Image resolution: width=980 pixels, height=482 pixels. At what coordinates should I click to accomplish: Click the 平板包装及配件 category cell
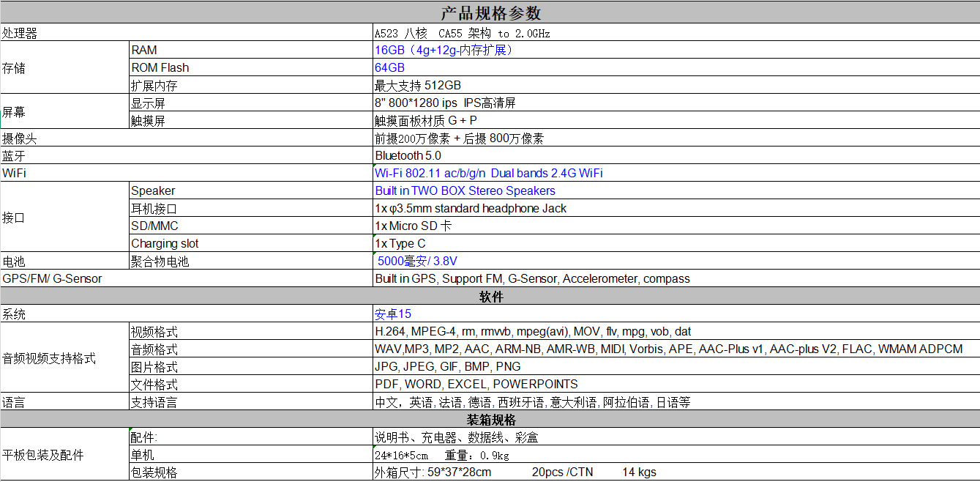64,455
